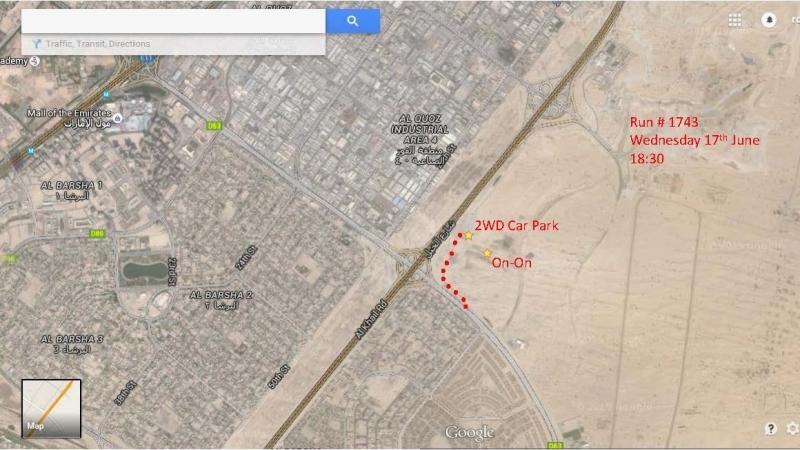Open the help question mark icon

coord(770,429)
